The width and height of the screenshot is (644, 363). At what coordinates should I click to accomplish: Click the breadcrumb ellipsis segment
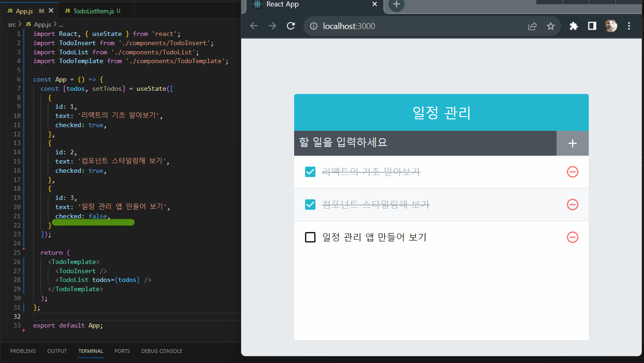point(61,24)
